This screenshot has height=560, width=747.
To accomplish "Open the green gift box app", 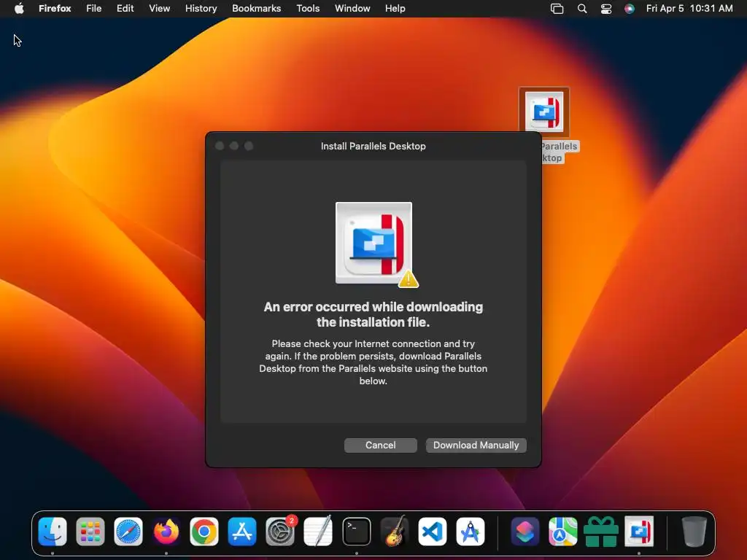I will point(601,532).
